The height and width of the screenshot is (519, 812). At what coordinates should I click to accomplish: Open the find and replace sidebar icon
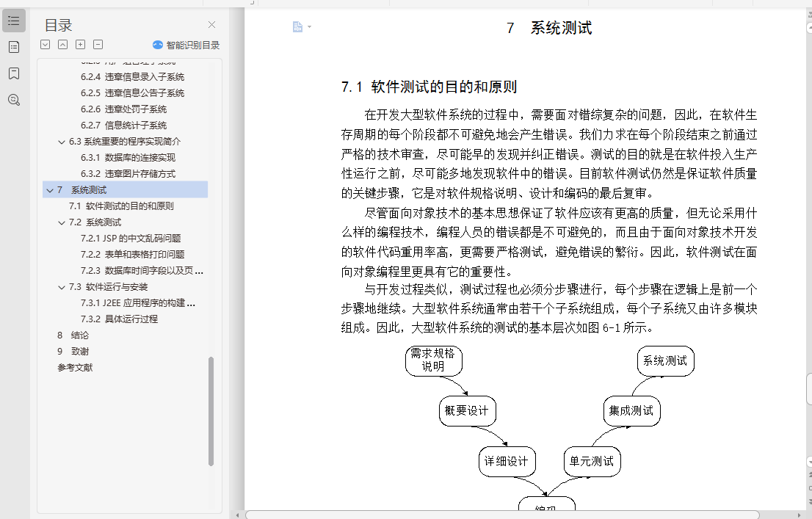coord(14,100)
